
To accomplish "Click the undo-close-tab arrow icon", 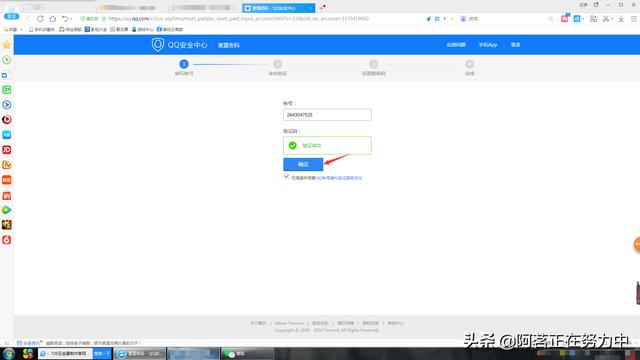I will pos(65,19).
